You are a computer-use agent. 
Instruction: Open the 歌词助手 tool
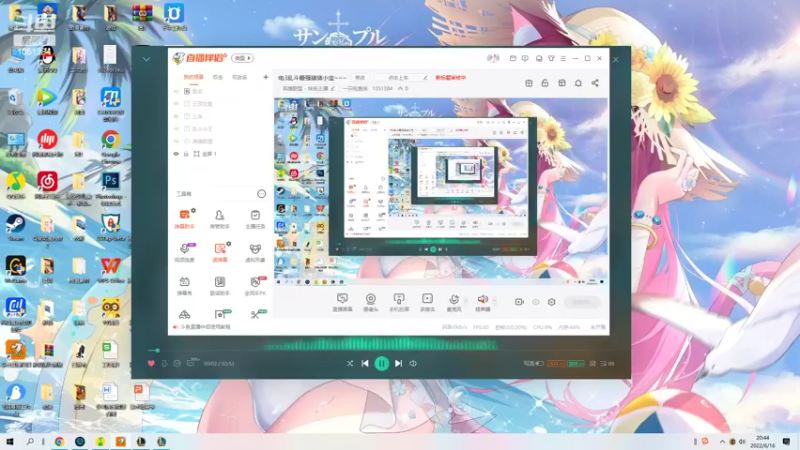[x=219, y=285]
